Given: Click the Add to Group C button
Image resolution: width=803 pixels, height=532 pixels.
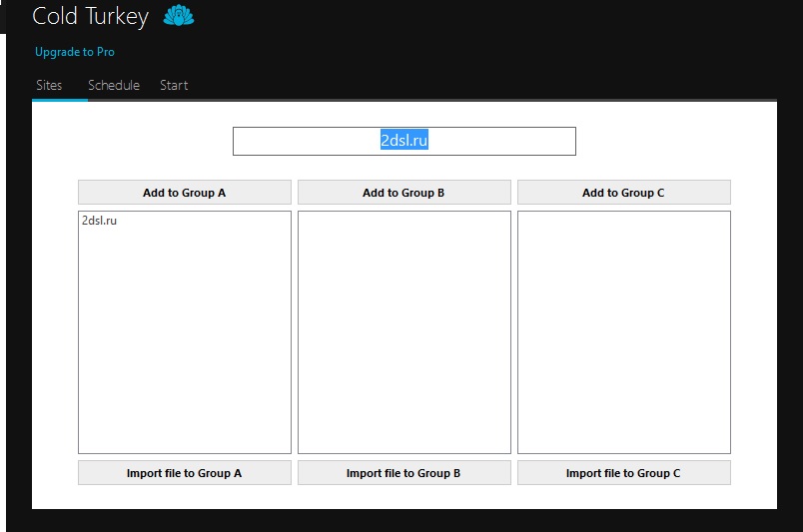Looking at the screenshot, I should pyautogui.click(x=624, y=193).
